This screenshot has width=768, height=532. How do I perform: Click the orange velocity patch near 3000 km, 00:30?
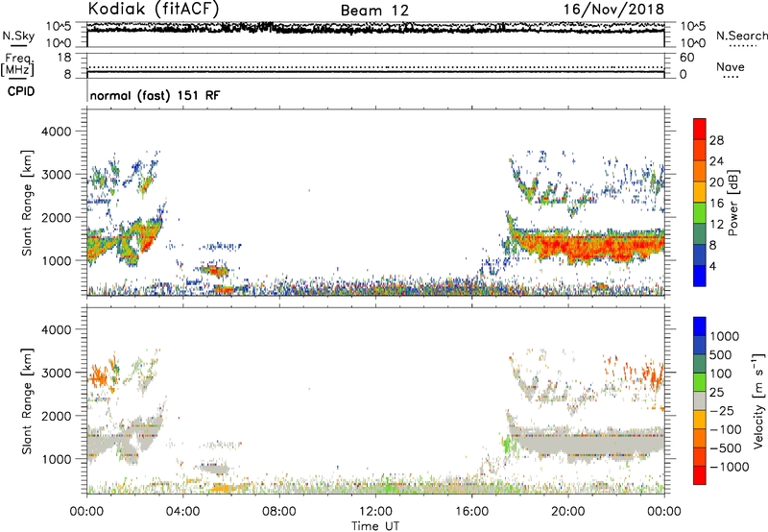(98, 375)
